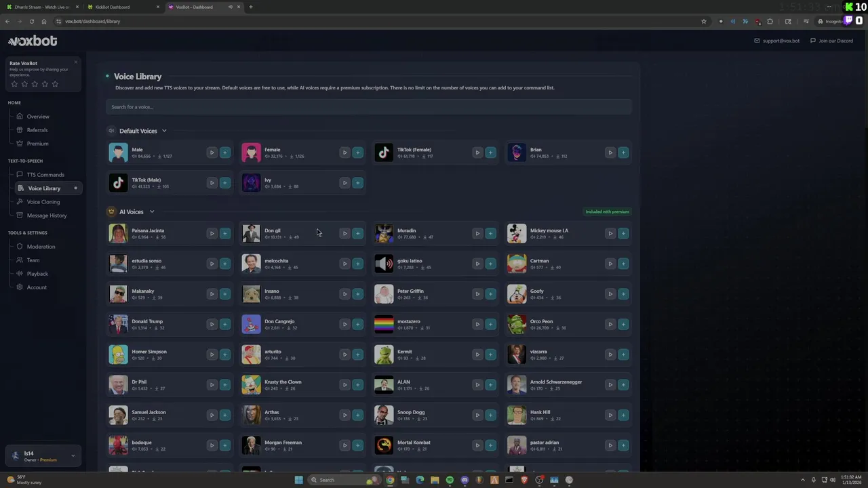Click the taskbar Search box
This screenshot has width=868, height=488.
[x=343, y=480]
